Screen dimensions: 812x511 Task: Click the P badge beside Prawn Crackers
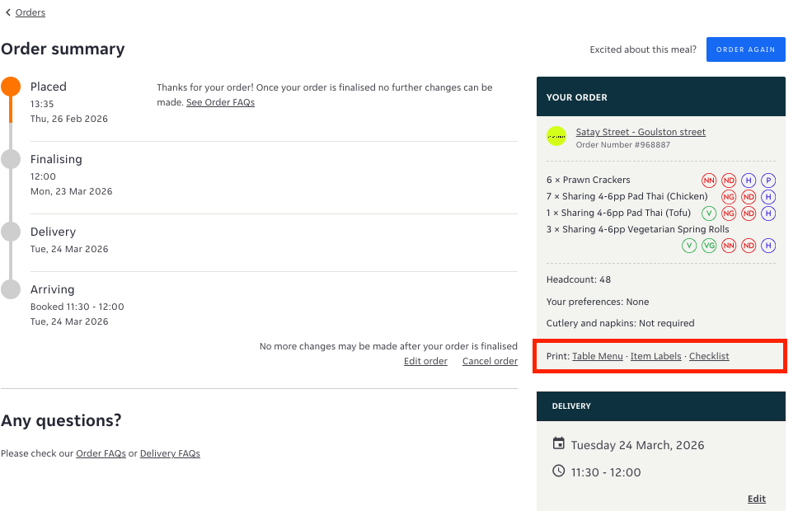tap(768, 180)
